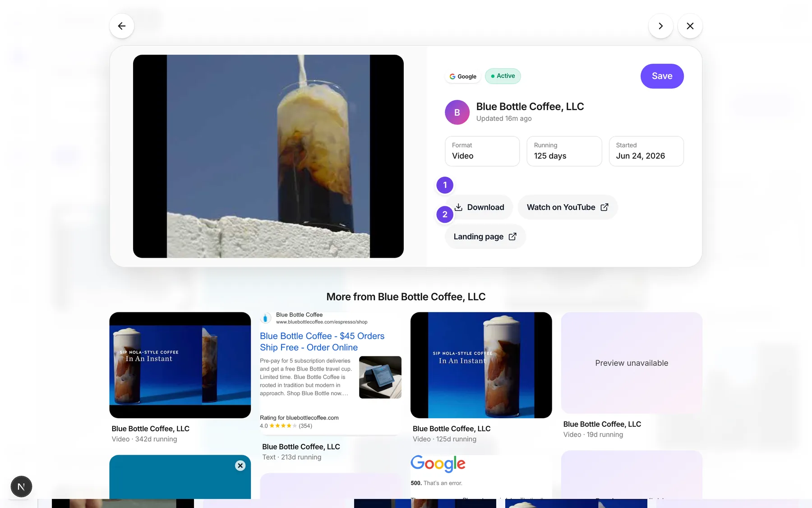Screen dimensions: 812x508
Task: Save this Blue Bottle Coffee ad
Action: (662, 76)
